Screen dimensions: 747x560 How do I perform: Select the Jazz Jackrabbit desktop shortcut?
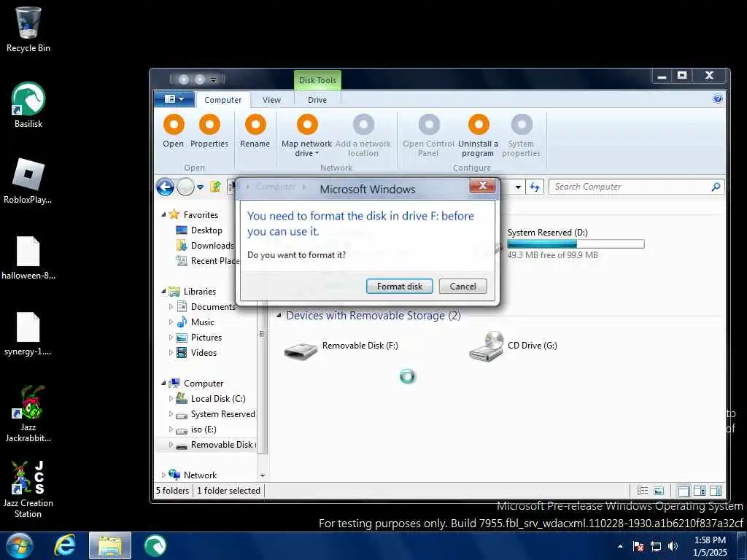28,413
